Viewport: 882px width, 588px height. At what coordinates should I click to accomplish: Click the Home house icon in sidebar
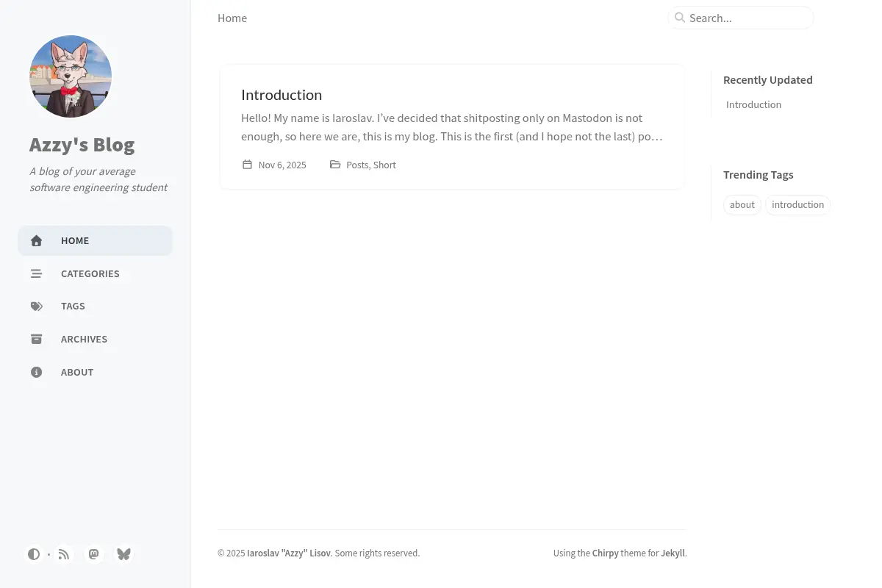click(36, 241)
